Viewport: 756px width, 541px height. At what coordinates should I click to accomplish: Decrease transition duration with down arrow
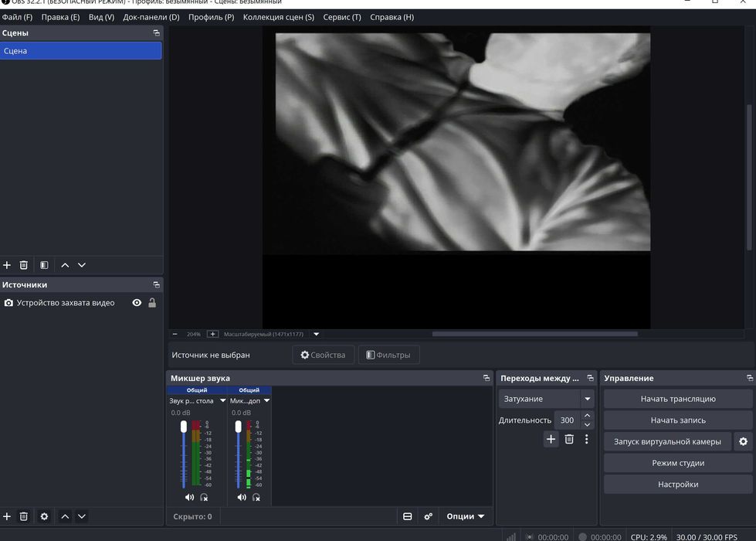coord(587,425)
